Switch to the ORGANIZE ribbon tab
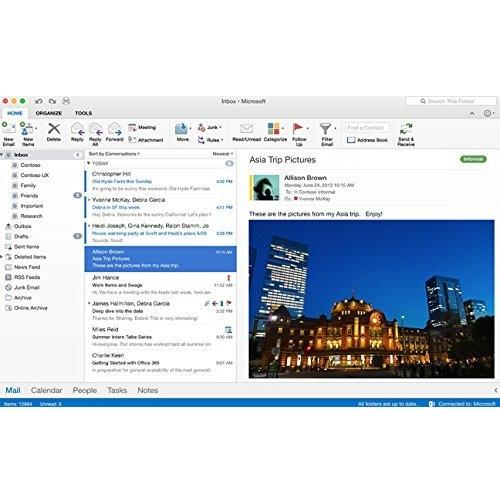500x500 pixels. coord(49,113)
